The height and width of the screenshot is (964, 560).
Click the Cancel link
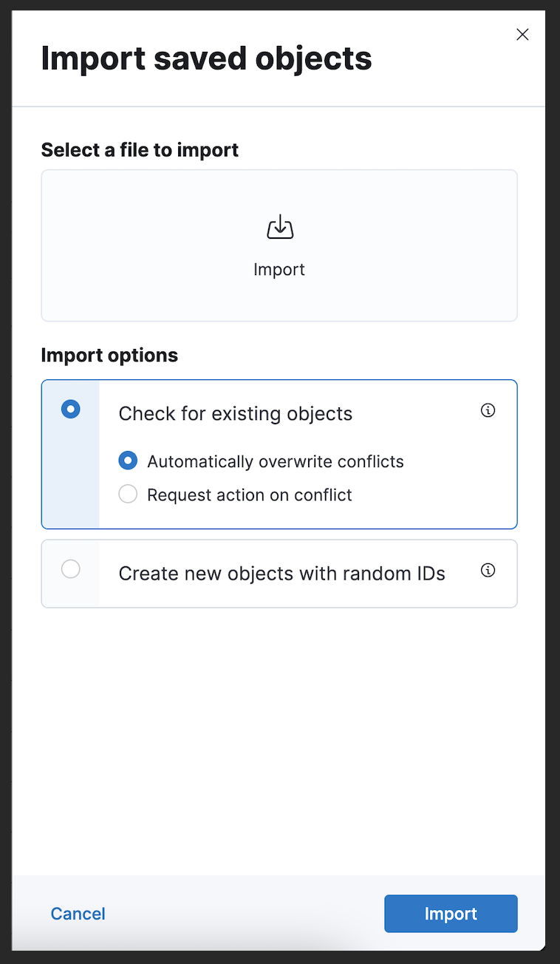pyautogui.click(x=78, y=914)
